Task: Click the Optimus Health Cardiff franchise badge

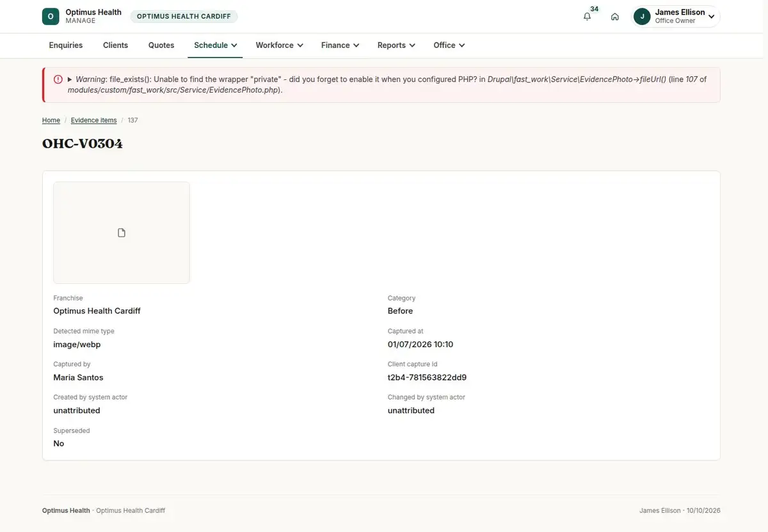Action: click(184, 17)
